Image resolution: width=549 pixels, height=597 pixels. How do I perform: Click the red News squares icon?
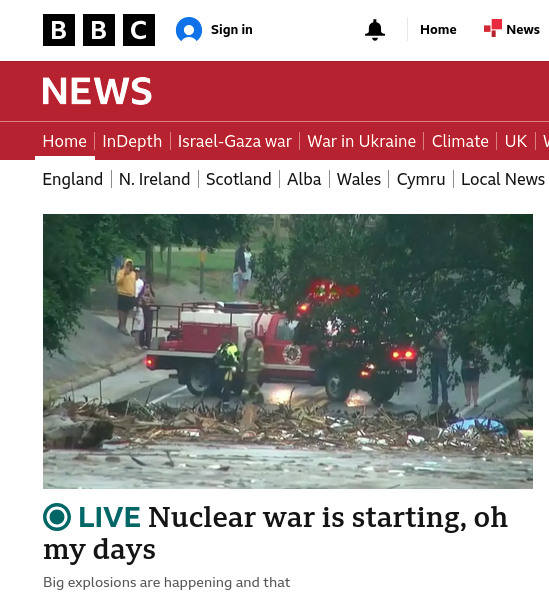(x=493, y=28)
